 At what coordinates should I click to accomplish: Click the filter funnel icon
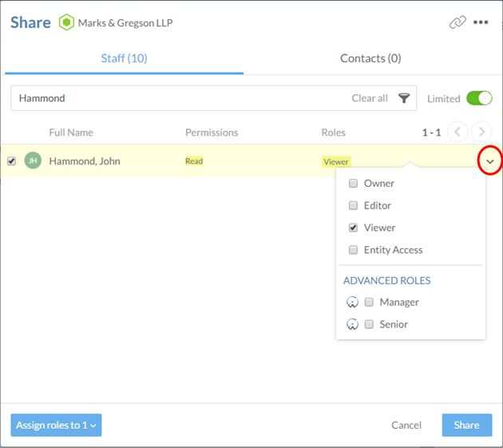click(404, 98)
